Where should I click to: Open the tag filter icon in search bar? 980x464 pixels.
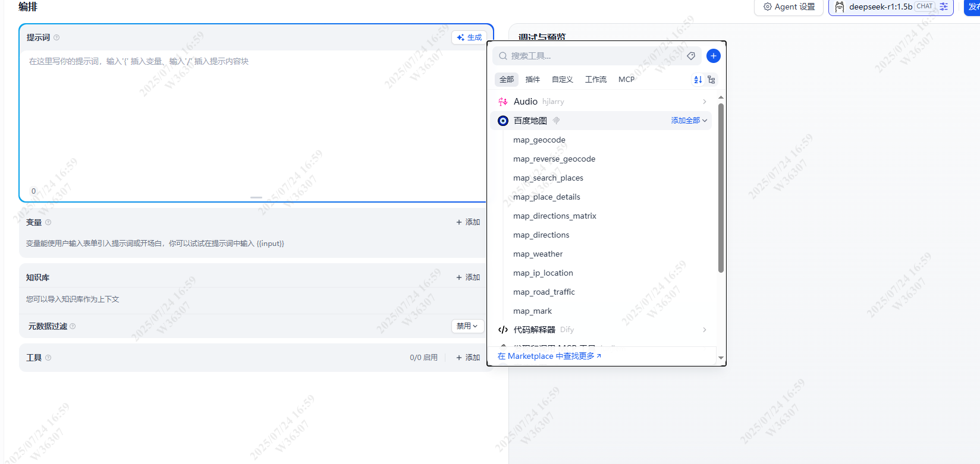[691, 56]
